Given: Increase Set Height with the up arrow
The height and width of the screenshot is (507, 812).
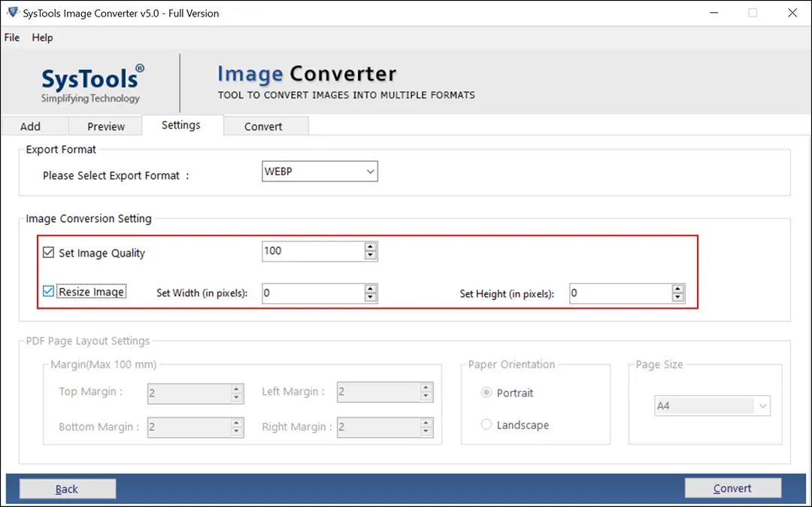Looking at the screenshot, I should coord(678,289).
